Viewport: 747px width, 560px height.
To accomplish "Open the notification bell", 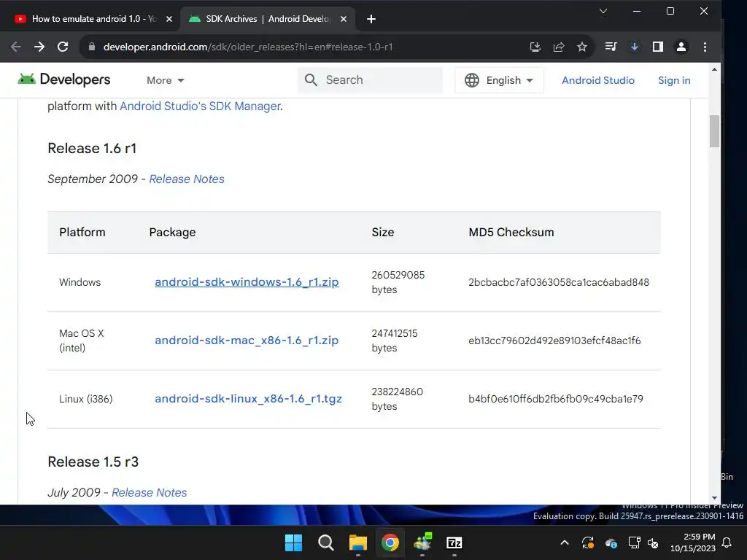I will click(x=727, y=542).
